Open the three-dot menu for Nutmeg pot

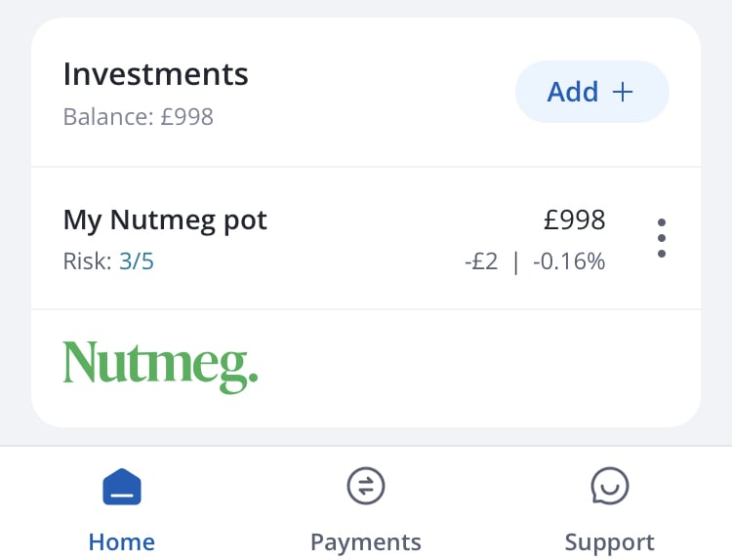(x=662, y=238)
